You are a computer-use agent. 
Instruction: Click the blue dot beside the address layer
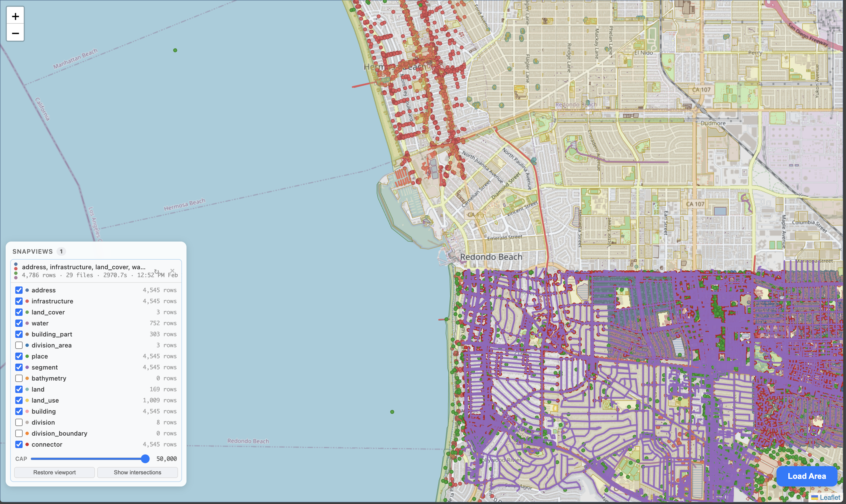pyautogui.click(x=27, y=290)
